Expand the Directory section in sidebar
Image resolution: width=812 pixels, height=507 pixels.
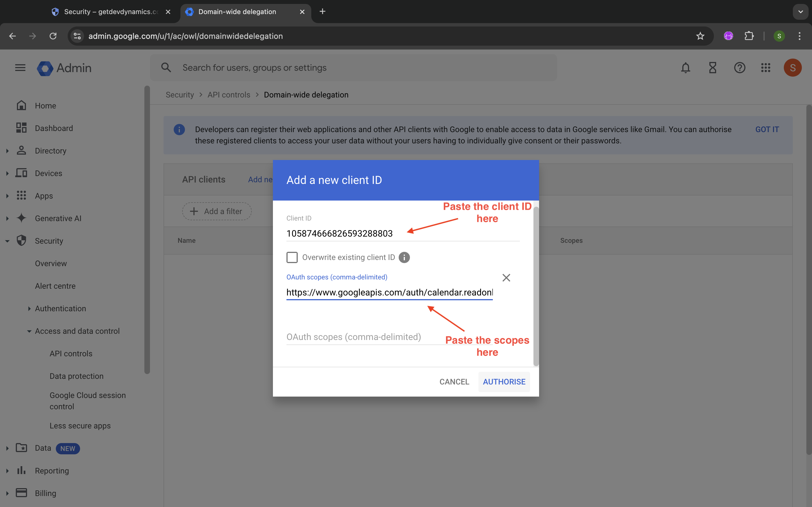pos(7,151)
